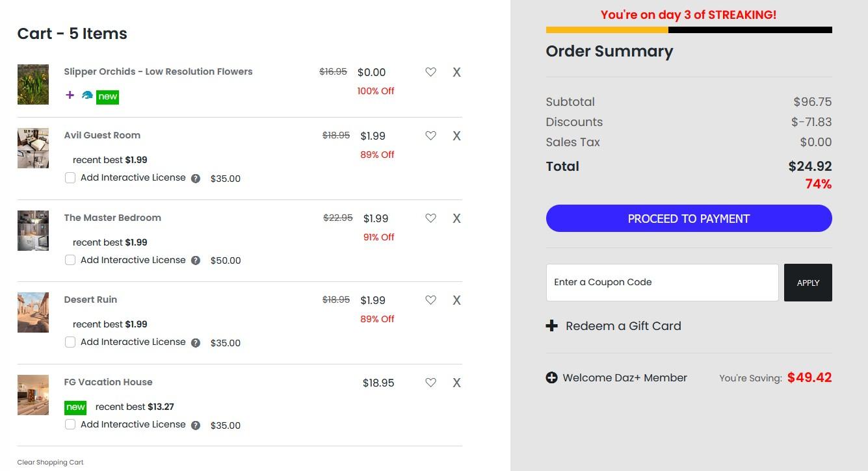Click the streaking progress bar
868x471 pixels.
(x=689, y=30)
